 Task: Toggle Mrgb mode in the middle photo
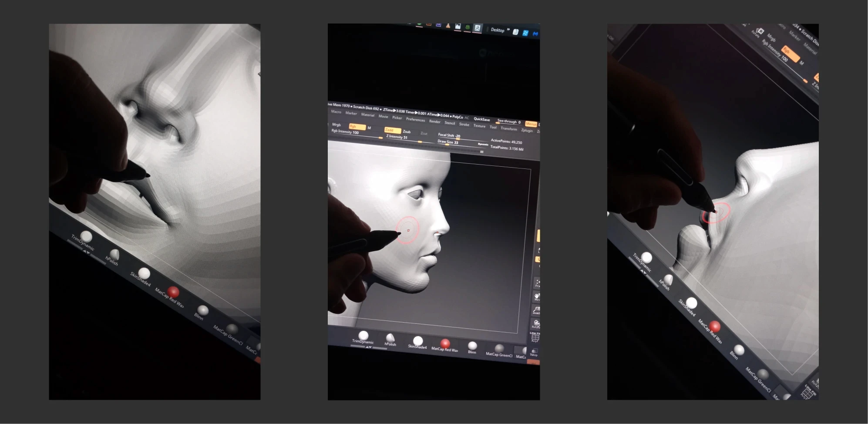click(336, 125)
